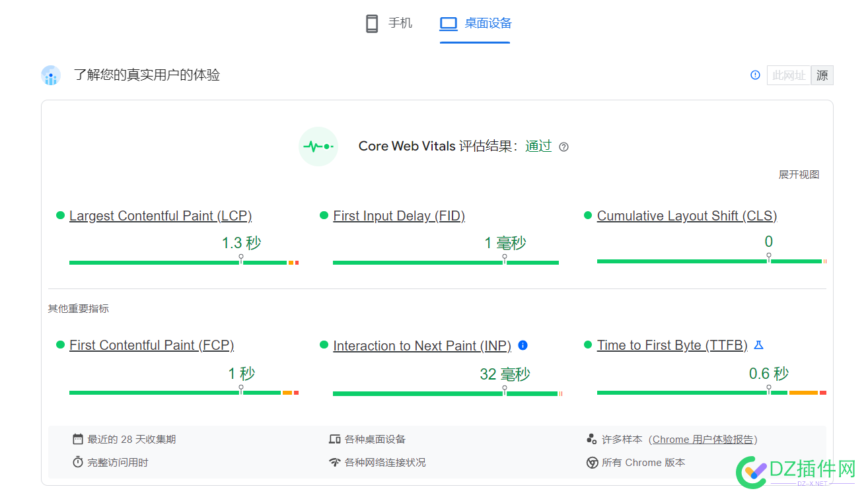Click the FCP distribution bar

coord(184,393)
